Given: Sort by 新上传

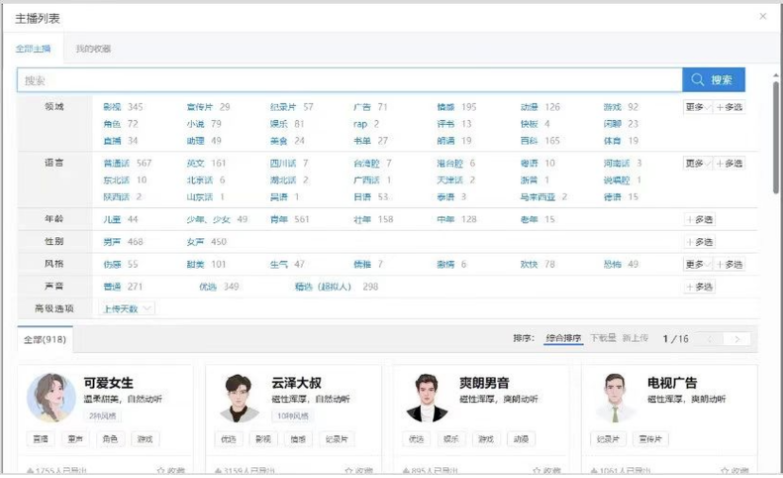Looking at the screenshot, I should tap(635, 338).
